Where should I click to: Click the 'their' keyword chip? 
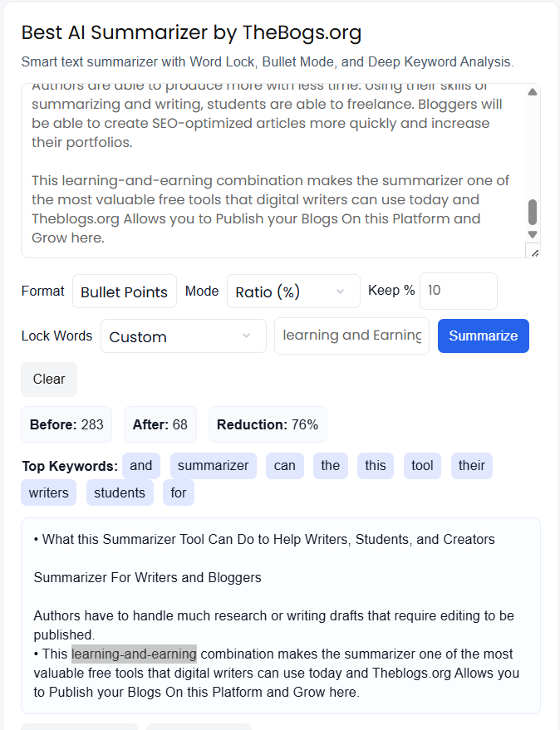point(471,466)
